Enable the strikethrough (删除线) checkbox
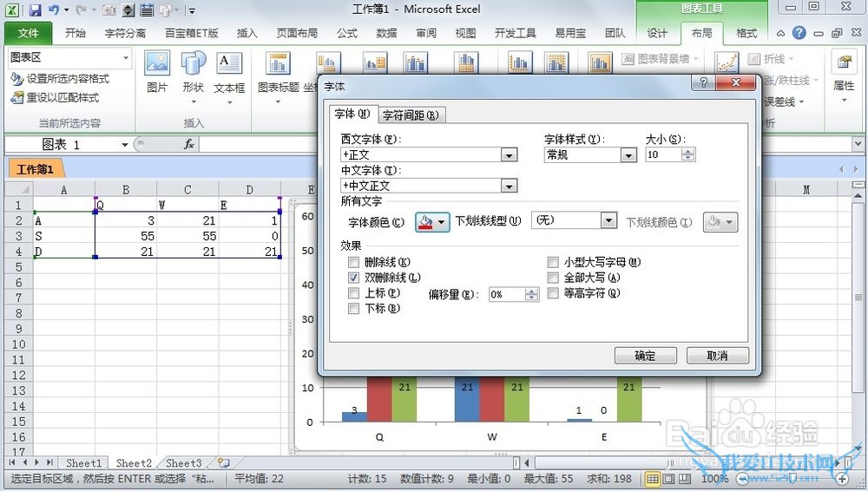Viewport: 868px width, 491px height. (x=354, y=262)
